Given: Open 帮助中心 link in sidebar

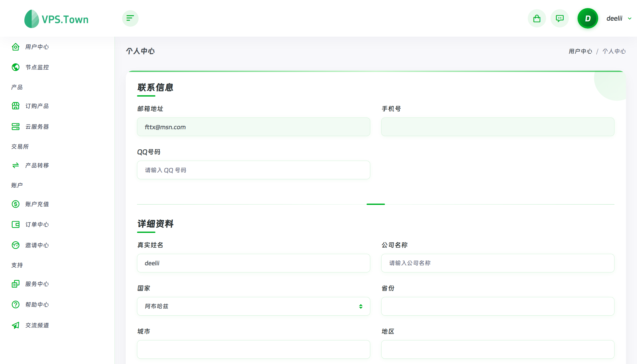Looking at the screenshot, I should click(x=37, y=305).
